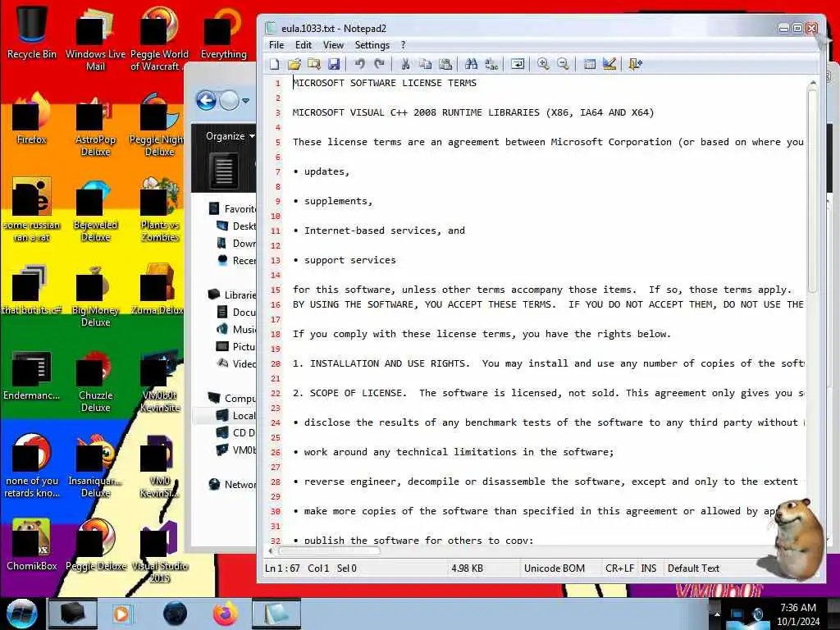
Task: Zoom out with the magnifier minus icon
Action: pos(563,64)
